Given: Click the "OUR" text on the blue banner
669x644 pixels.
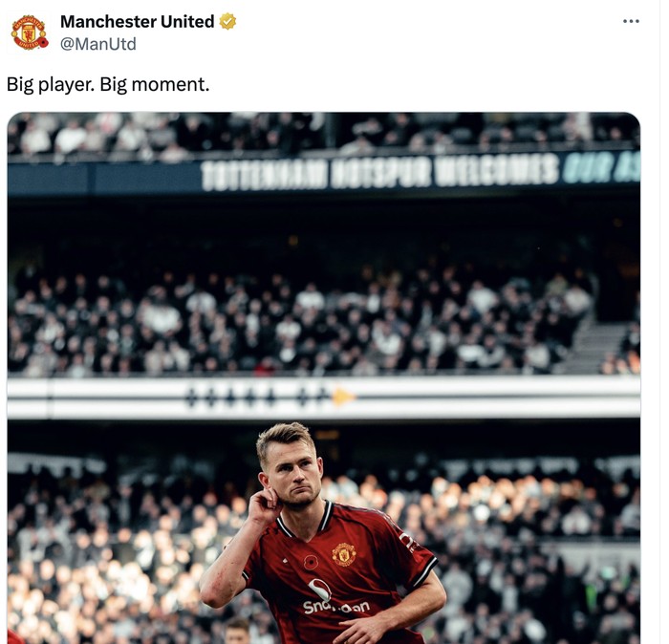Looking at the screenshot, I should [585, 169].
